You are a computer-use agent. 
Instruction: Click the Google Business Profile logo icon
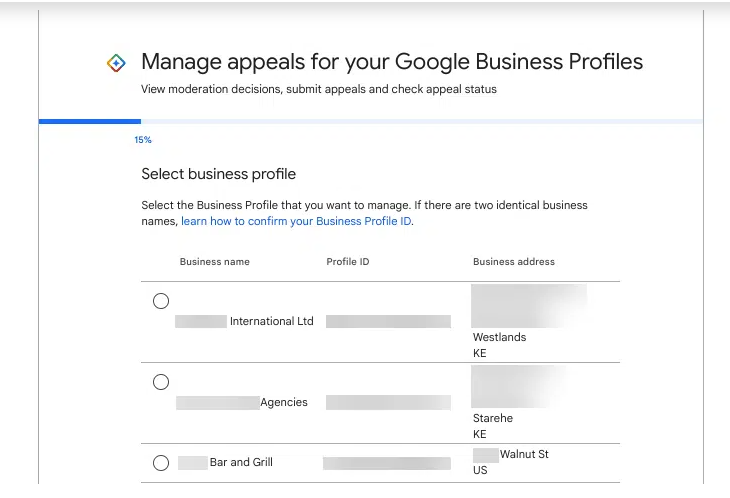116,63
